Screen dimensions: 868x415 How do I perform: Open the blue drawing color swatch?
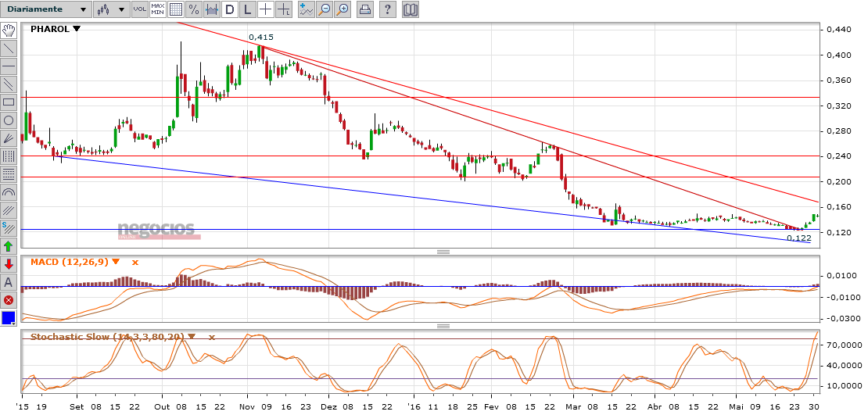point(9,318)
